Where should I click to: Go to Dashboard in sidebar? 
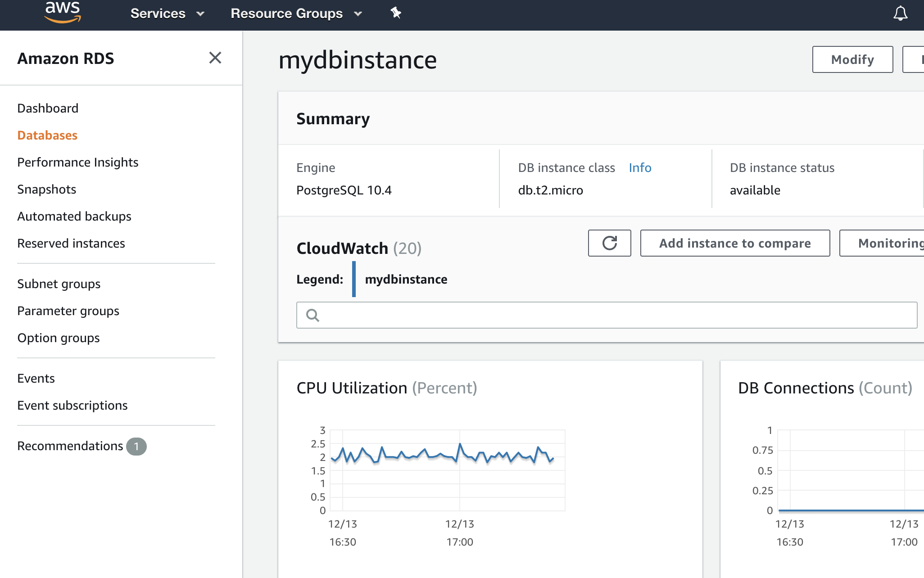pyautogui.click(x=48, y=108)
